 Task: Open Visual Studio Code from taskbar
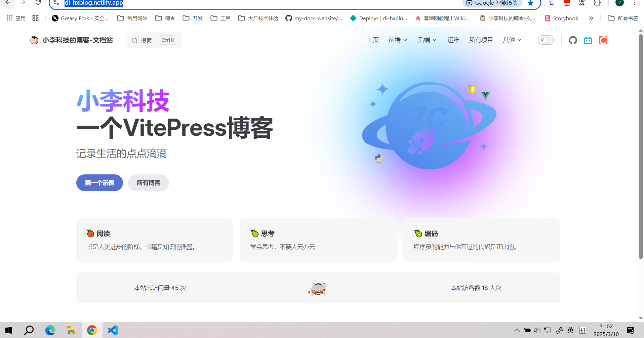coord(113,330)
